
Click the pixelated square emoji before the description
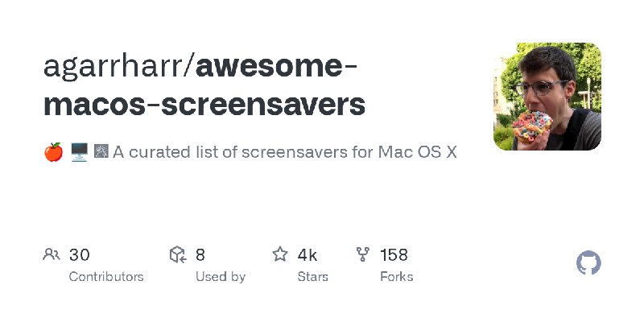pyautogui.click(x=101, y=151)
